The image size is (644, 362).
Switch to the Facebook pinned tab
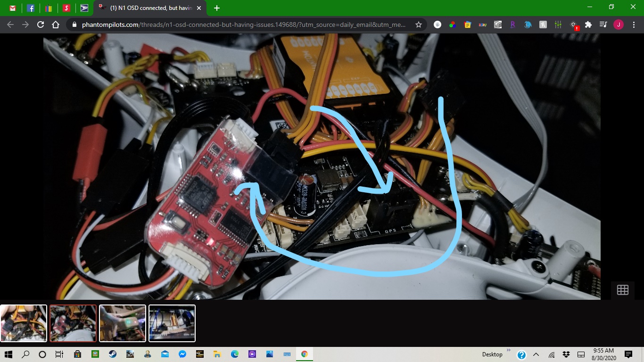(x=31, y=8)
